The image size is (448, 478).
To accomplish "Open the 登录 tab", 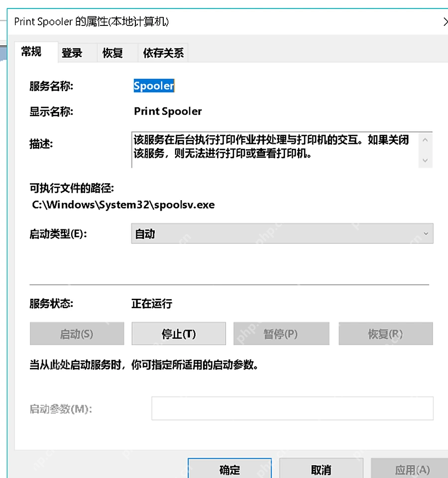I will coord(78,53).
